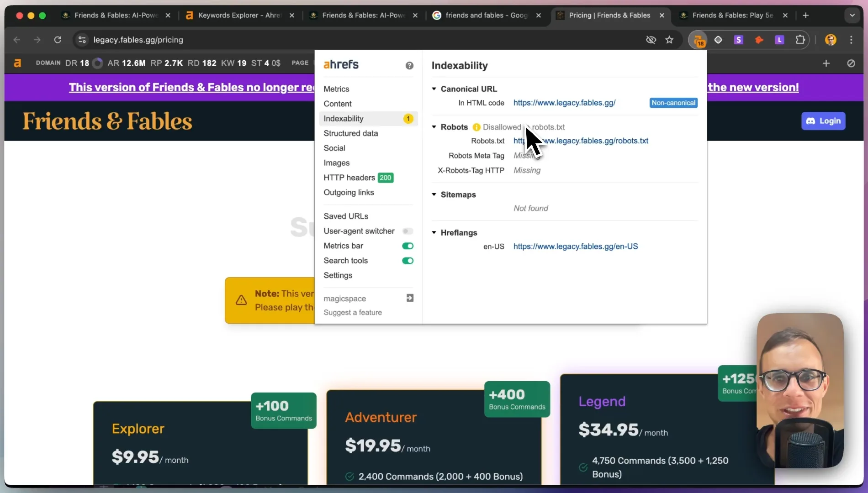Click the magicspace sign-out arrow icon
The height and width of the screenshot is (493, 868).
[410, 298]
